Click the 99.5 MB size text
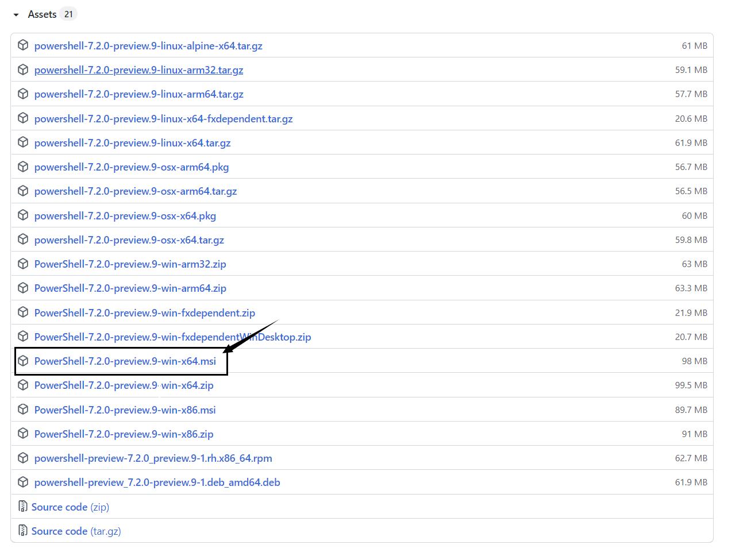Screen dimensions: 751x560 [x=691, y=385]
